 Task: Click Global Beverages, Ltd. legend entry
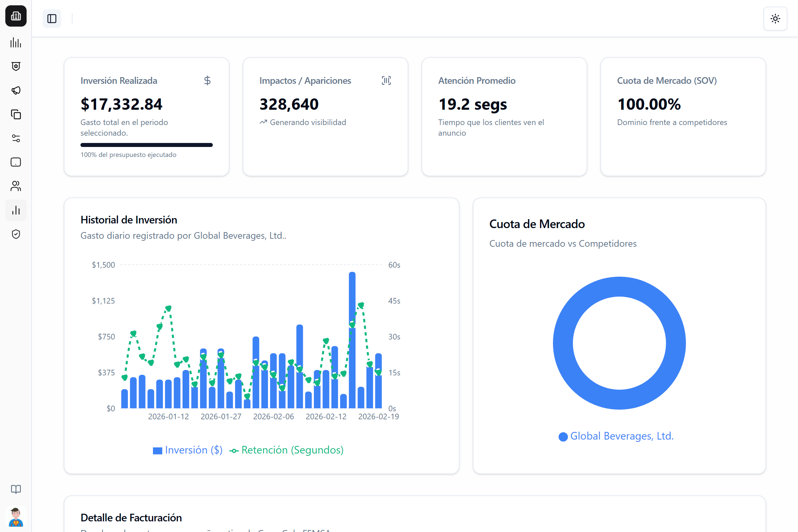click(616, 436)
